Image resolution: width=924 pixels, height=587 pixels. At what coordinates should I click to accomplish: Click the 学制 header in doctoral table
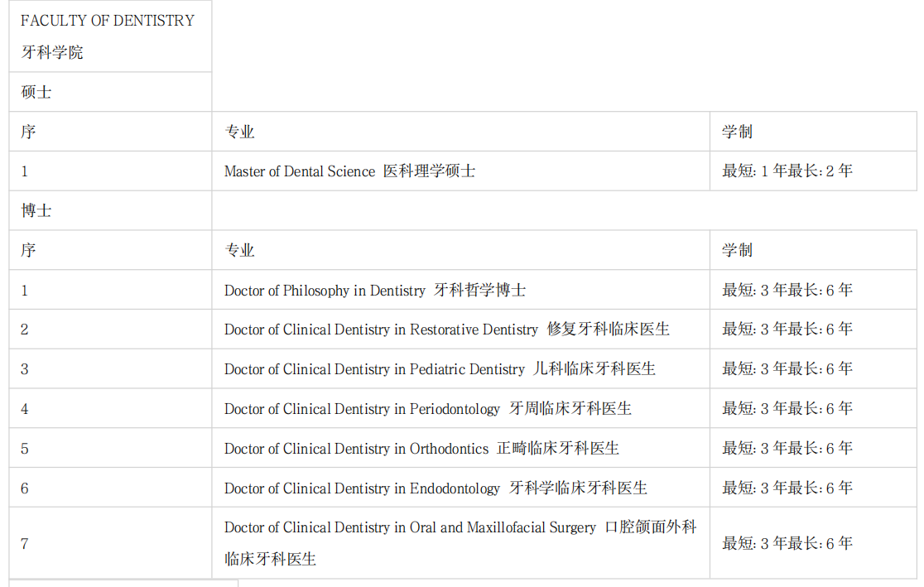click(737, 250)
